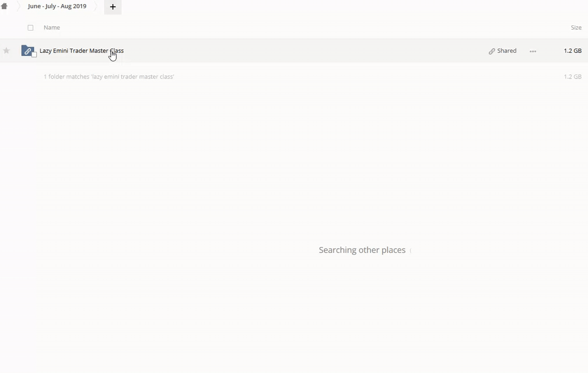Click the plus icon to add new
The width and height of the screenshot is (588, 373).
[x=113, y=7]
